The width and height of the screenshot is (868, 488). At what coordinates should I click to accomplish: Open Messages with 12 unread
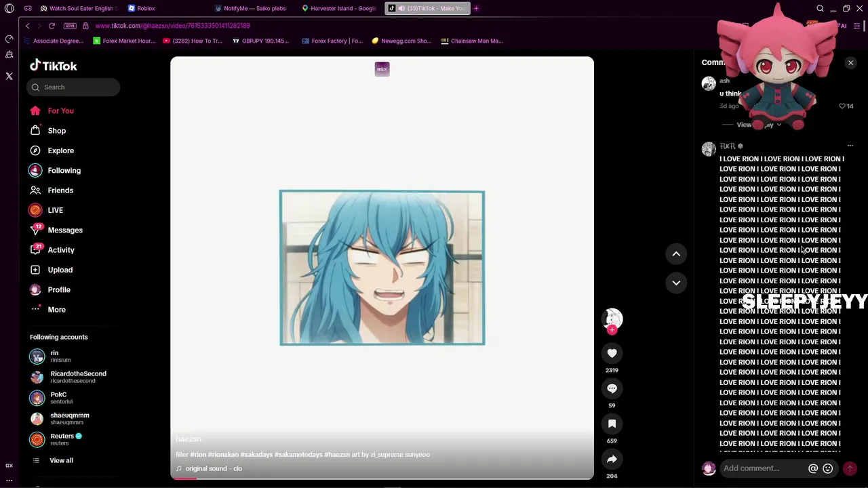[56, 230]
